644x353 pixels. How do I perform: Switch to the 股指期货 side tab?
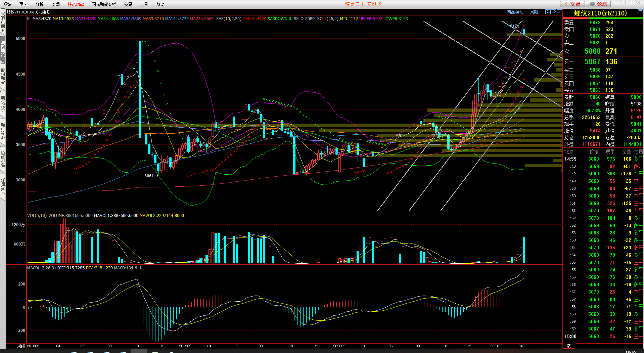coord(3,76)
